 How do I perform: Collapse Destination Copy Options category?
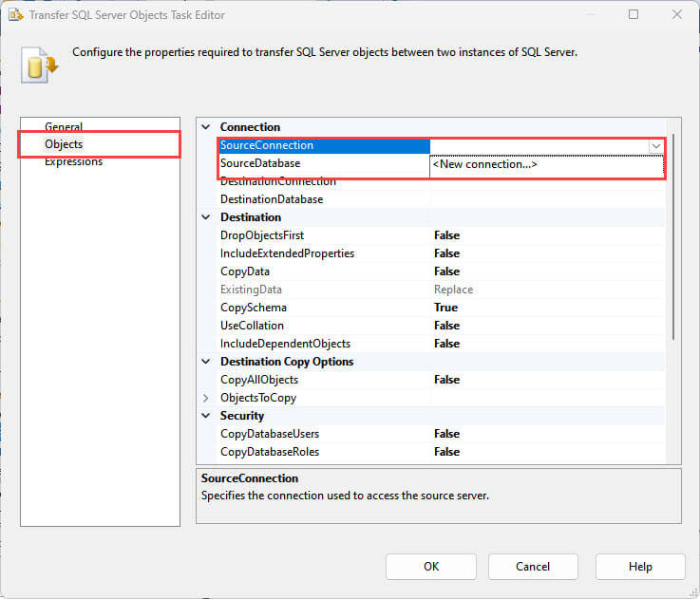click(x=206, y=362)
